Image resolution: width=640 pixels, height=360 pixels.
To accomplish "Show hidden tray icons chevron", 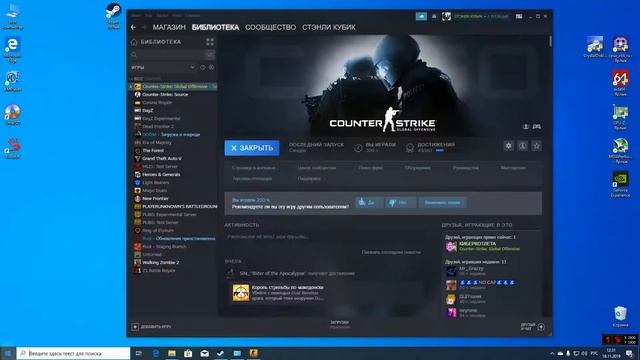I will pyautogui.click(x=552, y=353).
